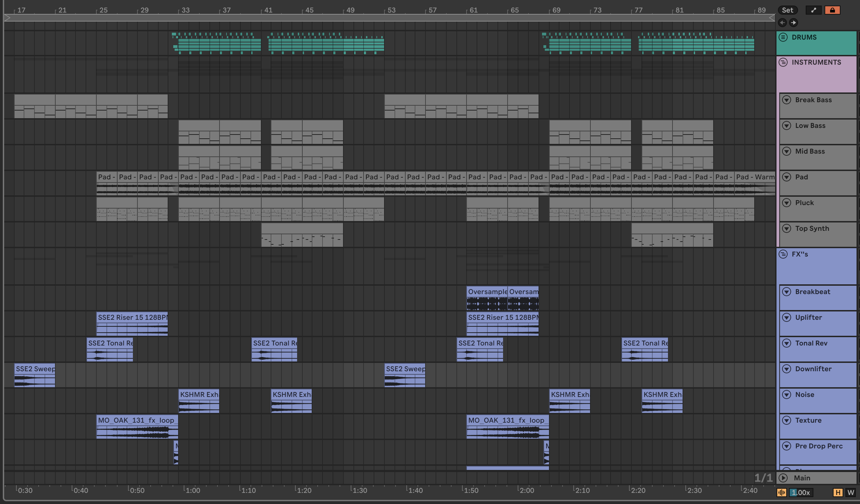
Task: Select the Break Bass track name
Action: [813, 100]
